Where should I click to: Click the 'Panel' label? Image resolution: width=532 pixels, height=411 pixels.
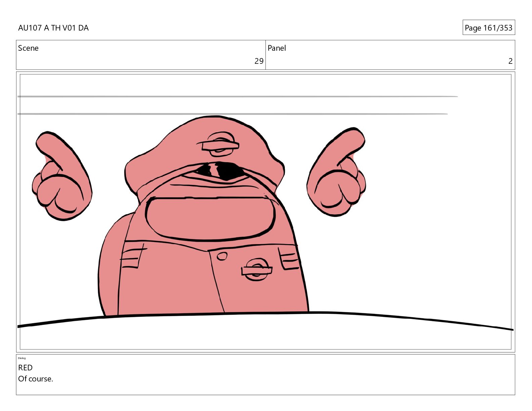tap(277, 48)
